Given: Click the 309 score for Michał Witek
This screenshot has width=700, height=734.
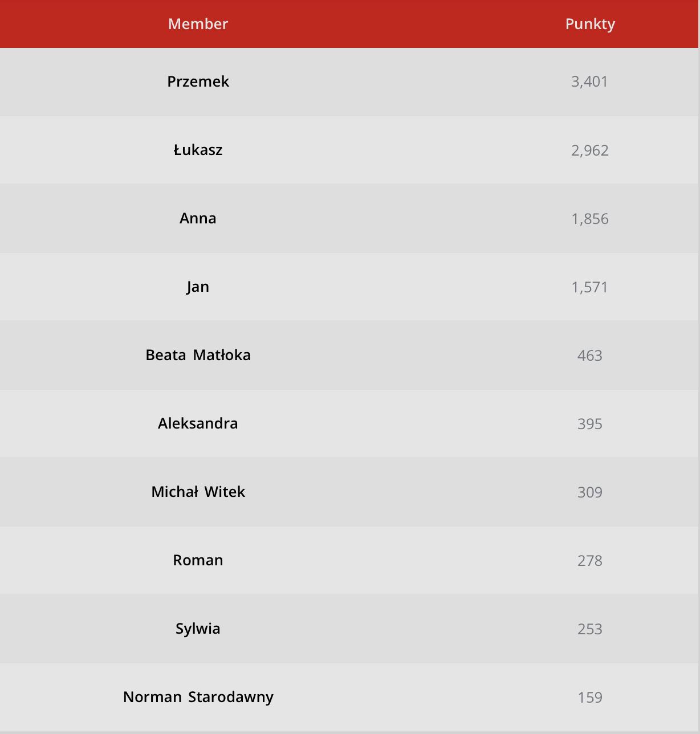Looking at the screenshot, I should point(589,492).
